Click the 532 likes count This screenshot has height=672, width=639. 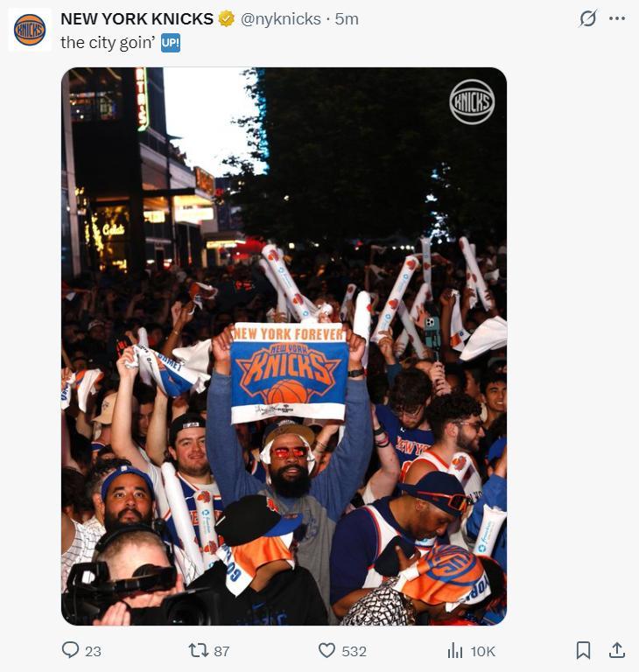(x=354, y=651)
